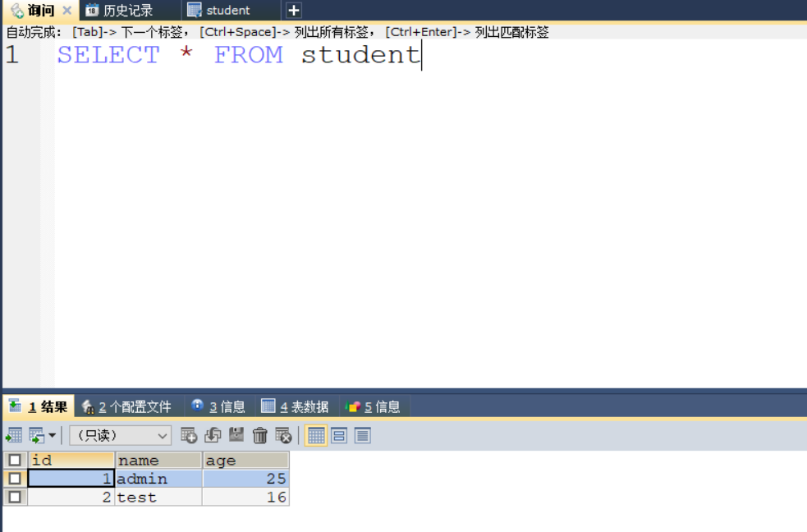
Task: Save changes with floppy disk icon
Action: 236,435
